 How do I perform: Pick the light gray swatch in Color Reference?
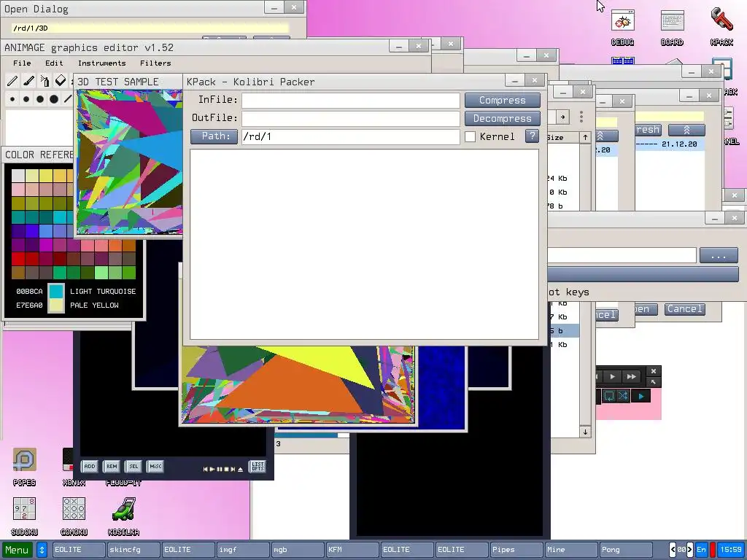click(18, 175)
